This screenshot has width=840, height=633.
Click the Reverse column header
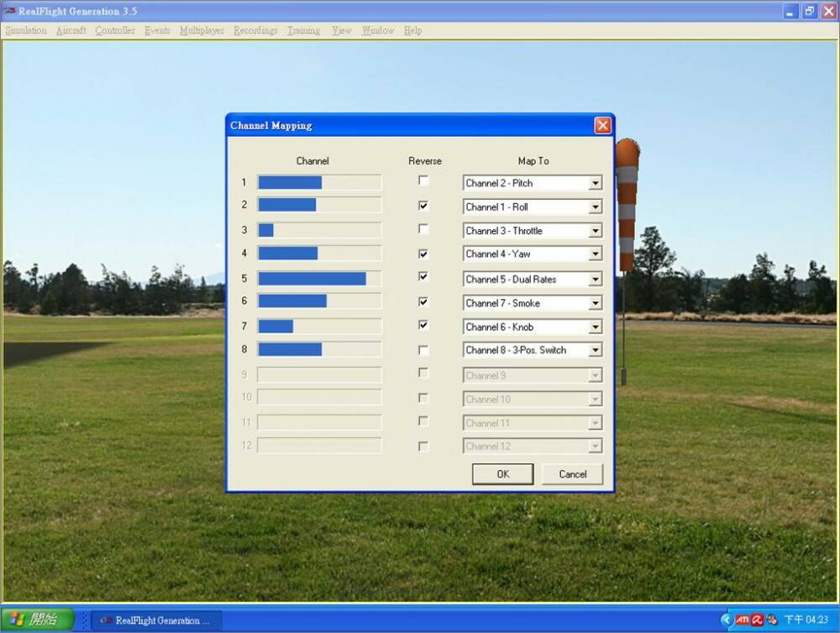pos(425,160)
